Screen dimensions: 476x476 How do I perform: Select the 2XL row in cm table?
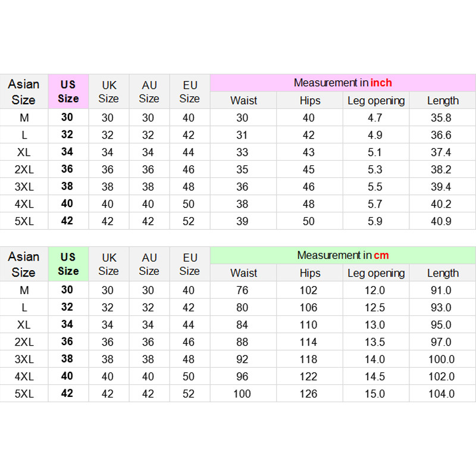[x=237, y=342]
